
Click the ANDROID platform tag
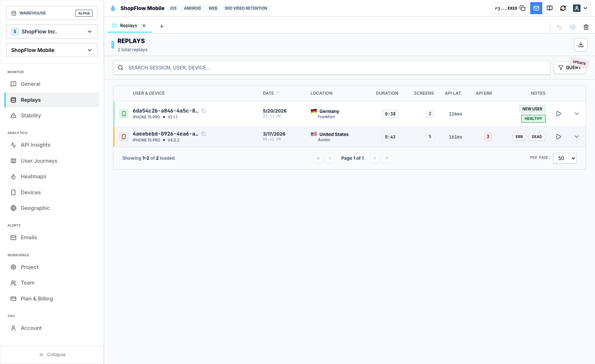click(x=193, y=8)
